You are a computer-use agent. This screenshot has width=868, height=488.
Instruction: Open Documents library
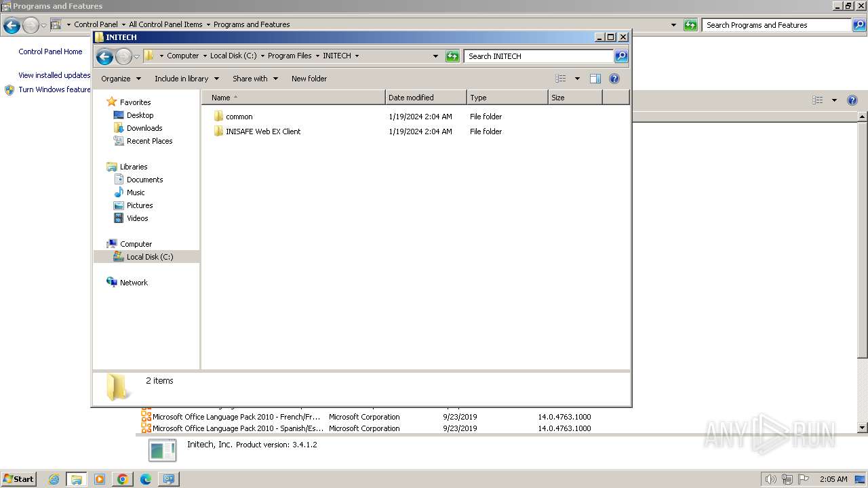144,180
